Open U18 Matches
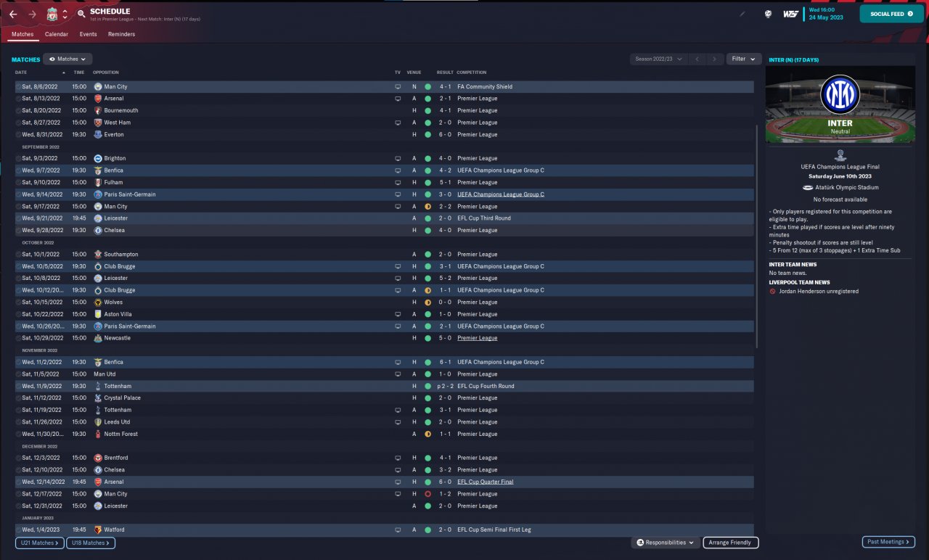Screen dimensions: 929x560 coord(91,543)
